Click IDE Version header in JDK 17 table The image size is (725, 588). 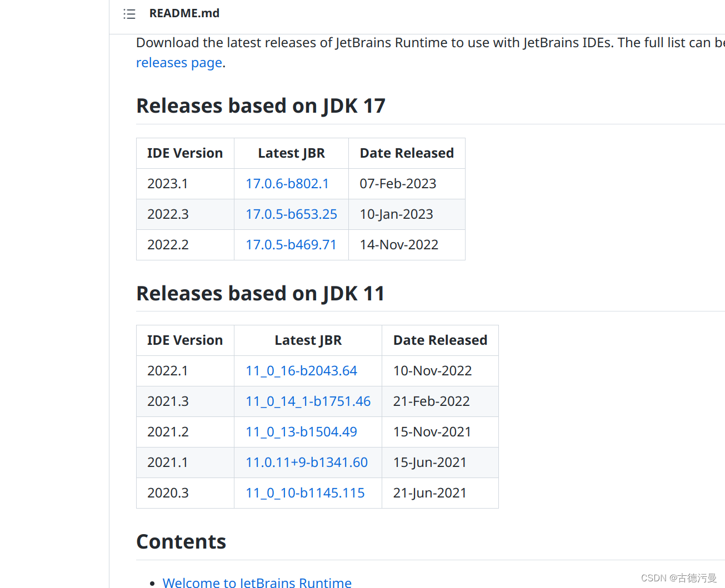(x=185, y=153)
